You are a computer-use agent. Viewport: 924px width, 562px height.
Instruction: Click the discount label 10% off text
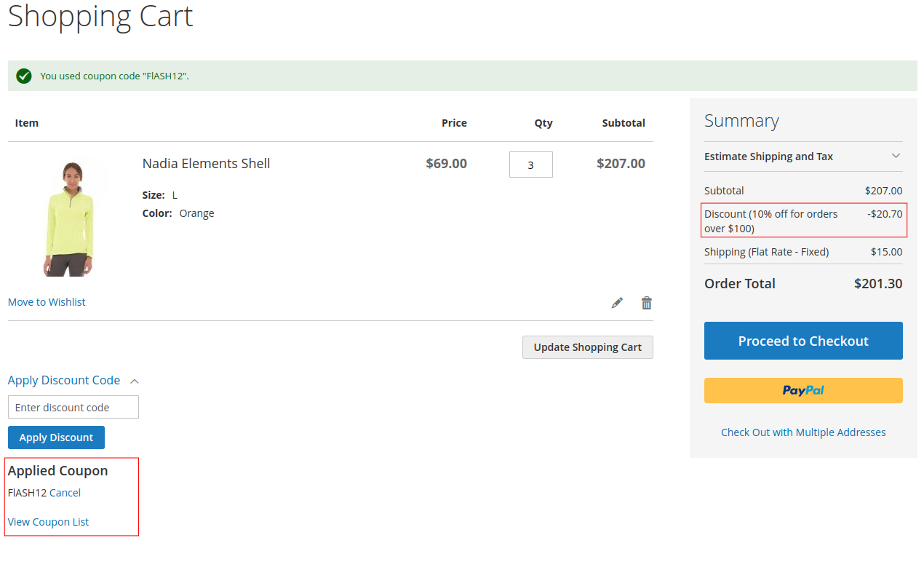[x=771, y=221]
